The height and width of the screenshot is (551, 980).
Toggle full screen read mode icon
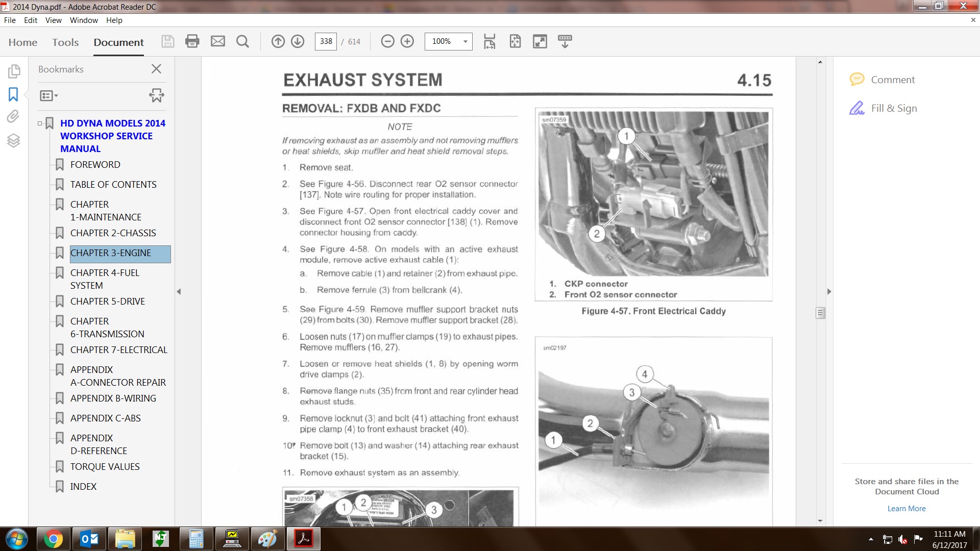click(x=540, y=41)
